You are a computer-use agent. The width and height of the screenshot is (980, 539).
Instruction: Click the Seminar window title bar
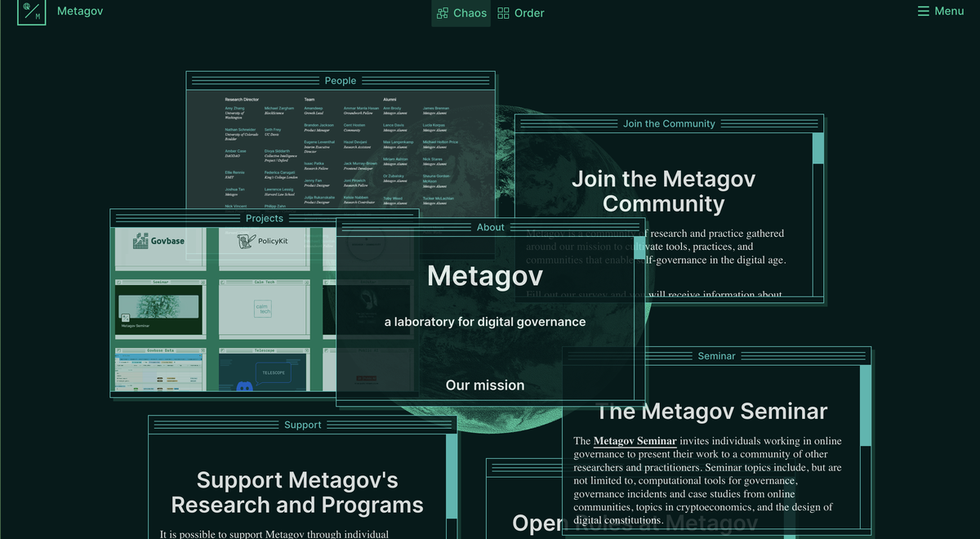click(x=716, y=355)
